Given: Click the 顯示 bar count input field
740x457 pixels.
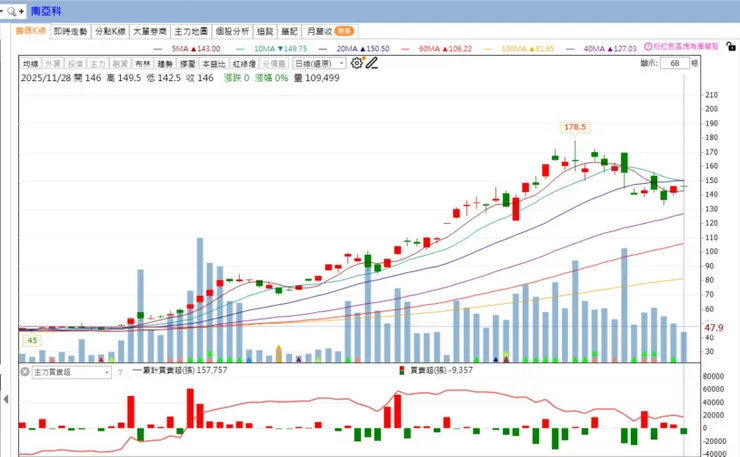Looking at the screenshot, I should (x=675, y=63).
